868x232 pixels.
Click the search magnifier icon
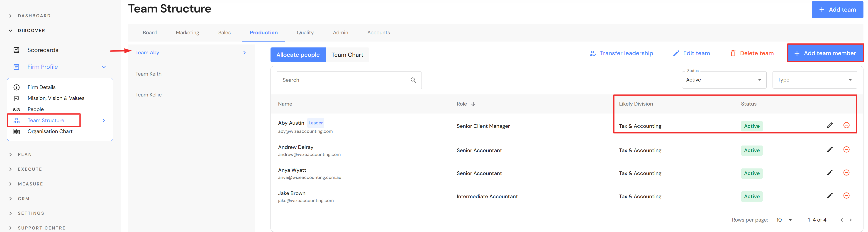413,80
